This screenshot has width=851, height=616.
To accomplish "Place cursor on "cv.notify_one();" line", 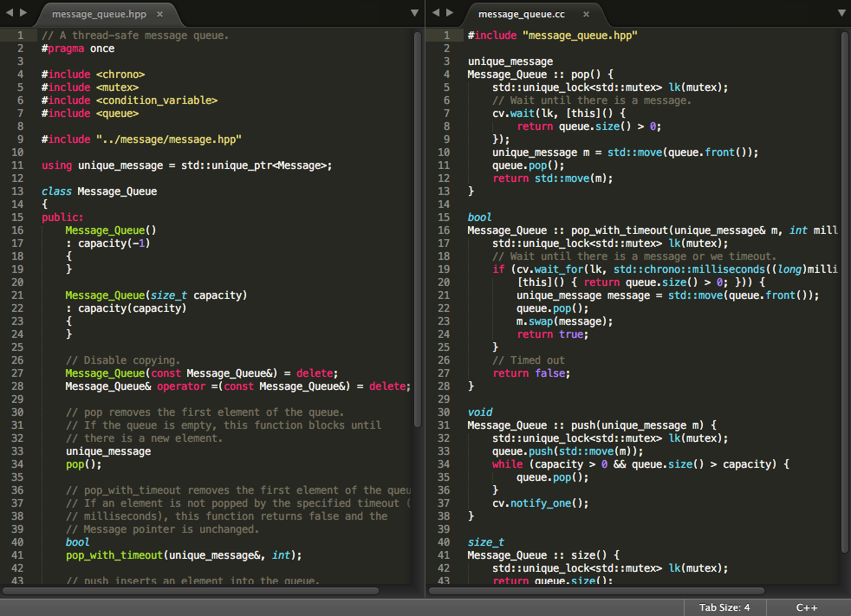I will 540,503.
